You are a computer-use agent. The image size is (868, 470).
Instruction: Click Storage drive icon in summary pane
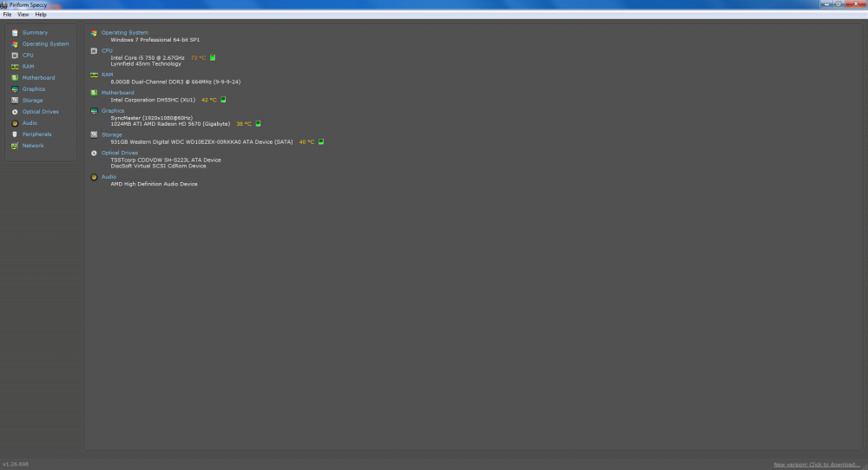click(x=94, y=135)
